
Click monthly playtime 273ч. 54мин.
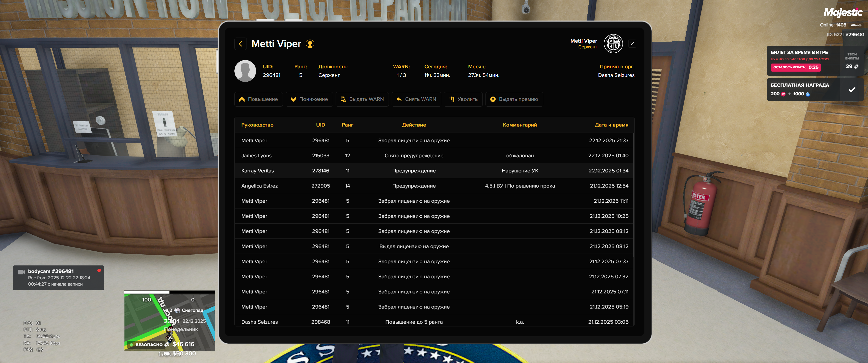coord(483,75)
